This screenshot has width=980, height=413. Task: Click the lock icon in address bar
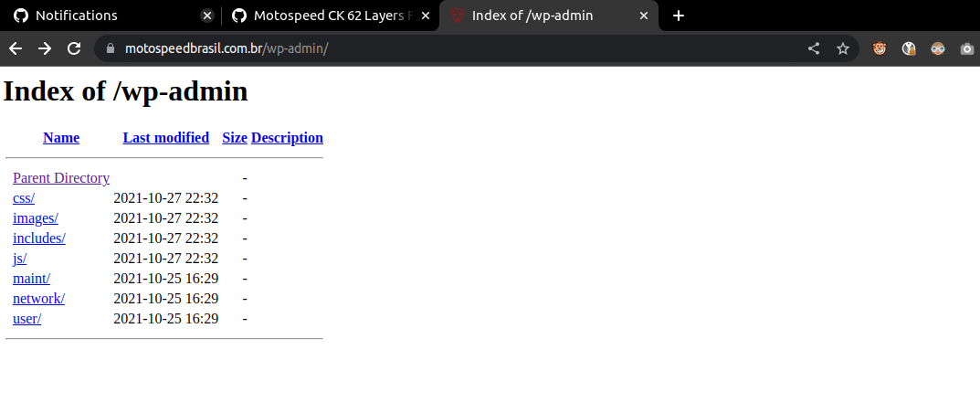coord(111,48)
